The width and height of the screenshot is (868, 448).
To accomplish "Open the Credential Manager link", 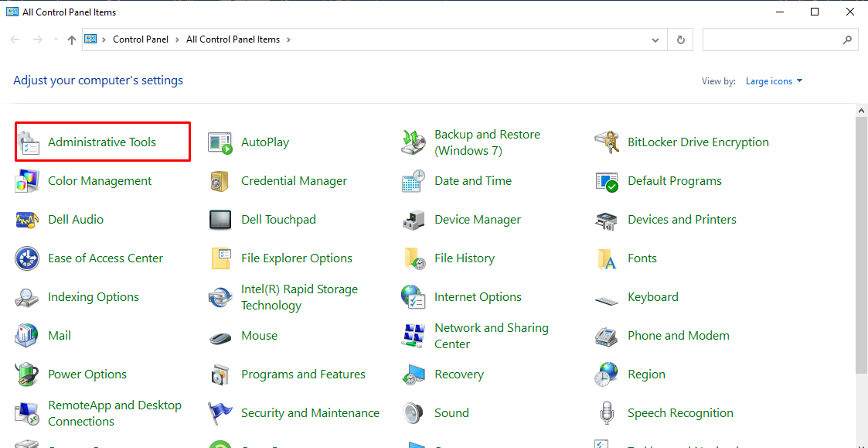I will (294, 181).
